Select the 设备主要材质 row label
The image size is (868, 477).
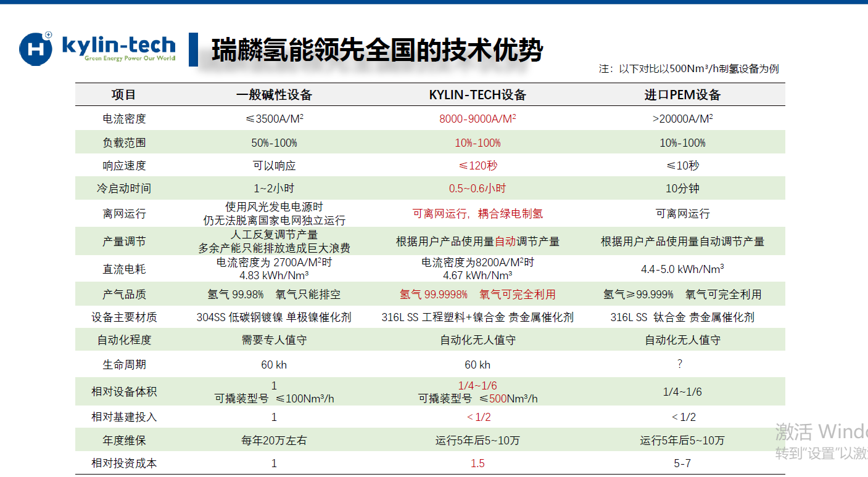click(x=124, y=317)
